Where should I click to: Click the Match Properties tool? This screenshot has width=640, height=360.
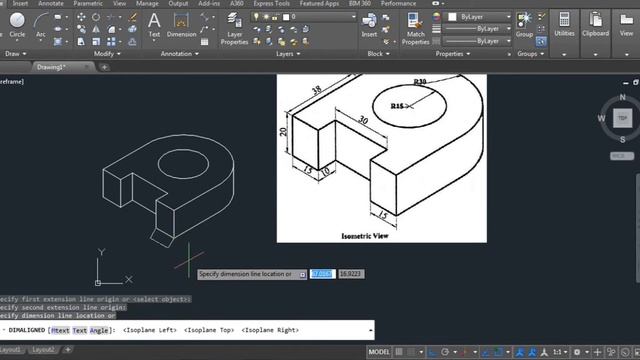click(416, 29)
